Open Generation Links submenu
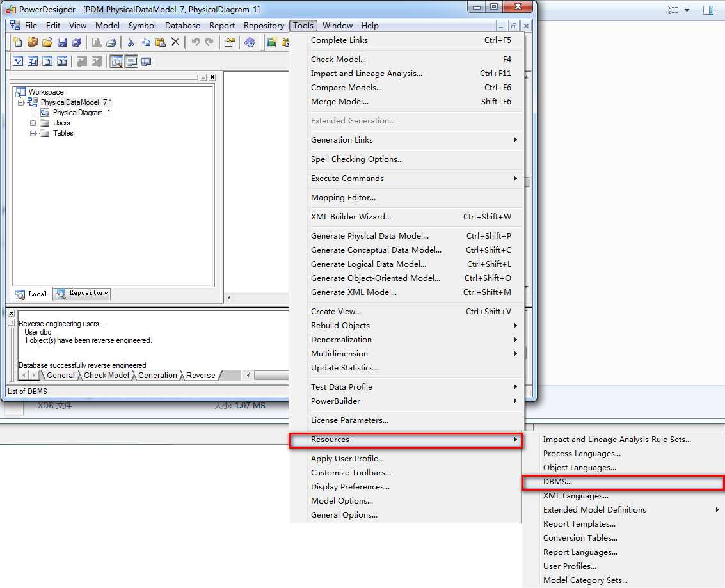The width and height of the screenshot is (725, 588). (414, 139)
